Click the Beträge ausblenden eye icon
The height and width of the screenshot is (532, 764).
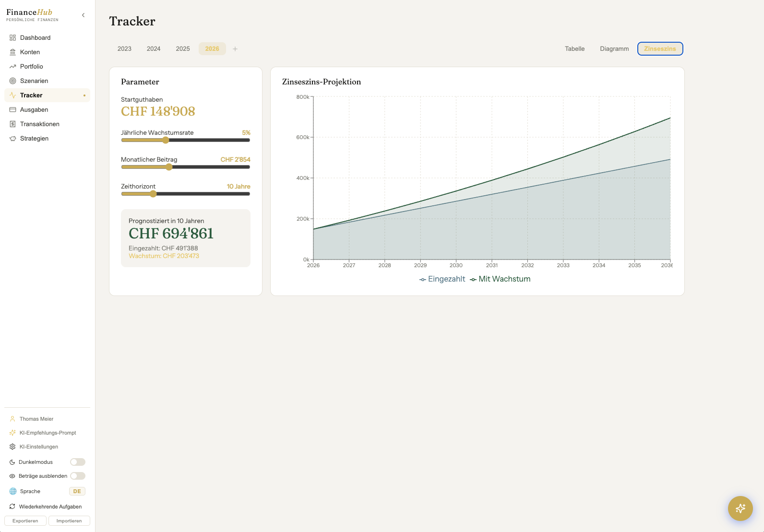coord(12,476)
